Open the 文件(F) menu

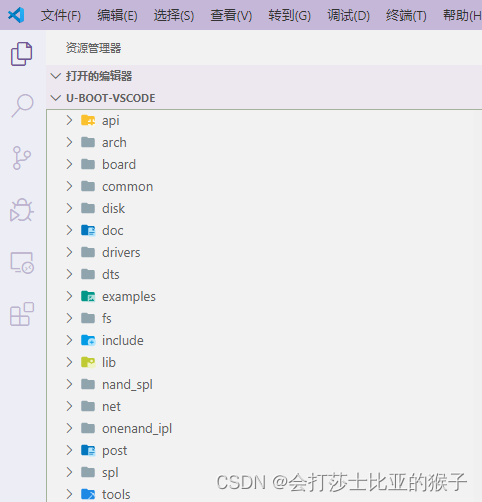(61, 16)
